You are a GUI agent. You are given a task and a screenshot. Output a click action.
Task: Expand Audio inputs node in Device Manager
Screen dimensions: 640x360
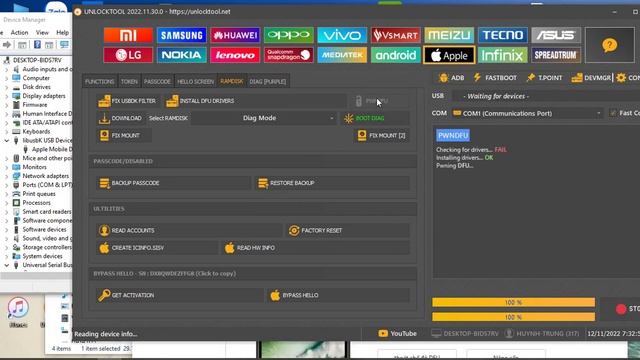(7, 69)
